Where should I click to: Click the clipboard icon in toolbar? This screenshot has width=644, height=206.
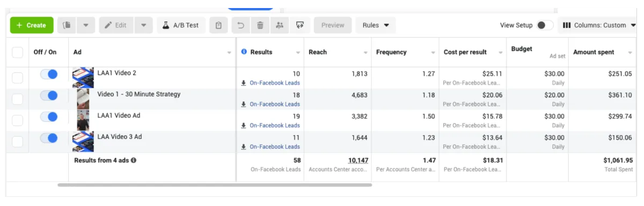219,25
